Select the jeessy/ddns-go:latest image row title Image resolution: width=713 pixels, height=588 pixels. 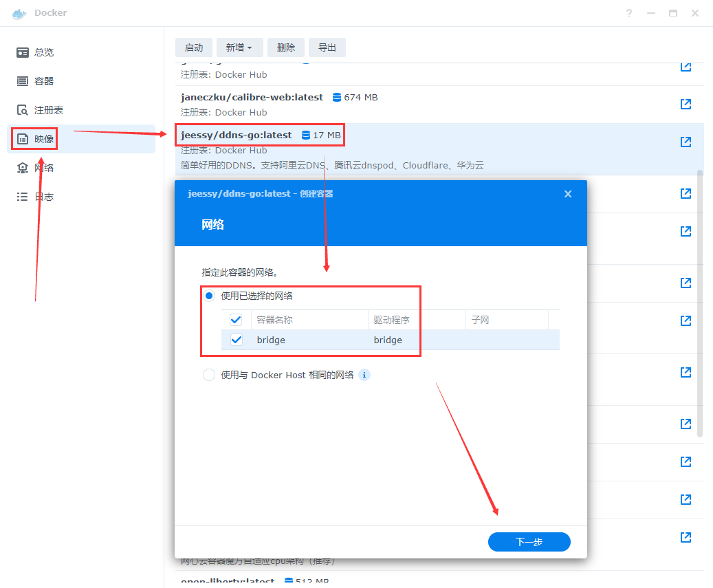237,135
